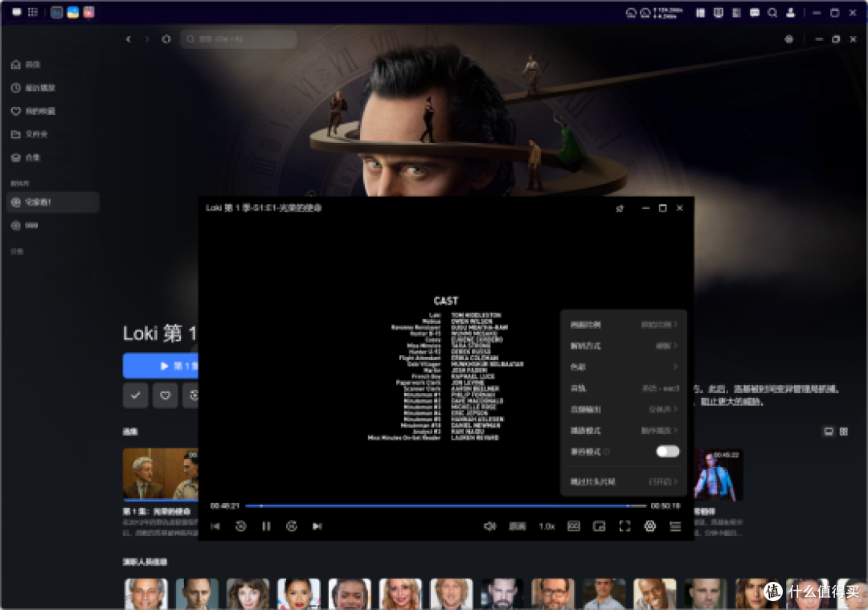868x610 pixels.
Task: Open the cast portrait of the bearded man with glasses
Action: coord(553,593)
